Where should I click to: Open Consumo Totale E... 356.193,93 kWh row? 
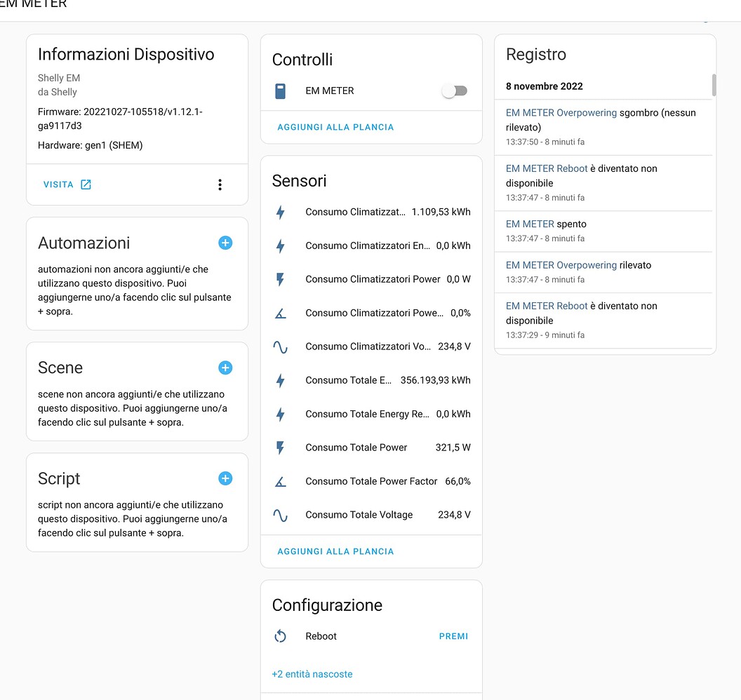pyautogui.click(x=371, y=380)
